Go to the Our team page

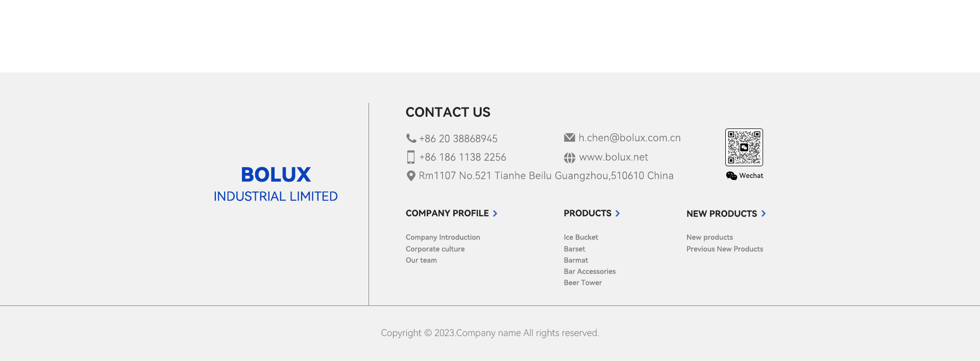[421, 261]
